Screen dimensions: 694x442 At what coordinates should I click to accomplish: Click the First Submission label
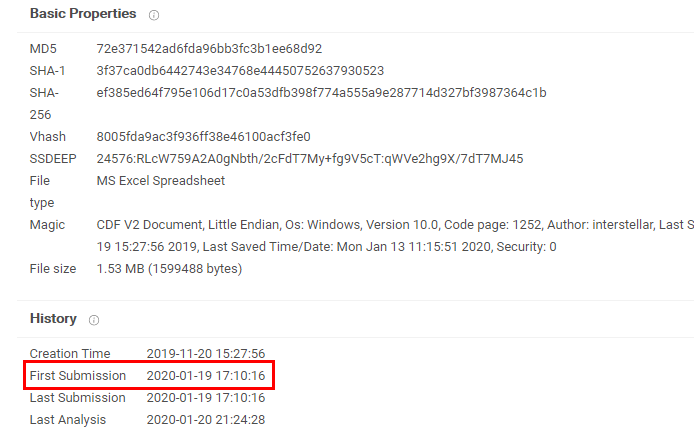click(78, 375)
